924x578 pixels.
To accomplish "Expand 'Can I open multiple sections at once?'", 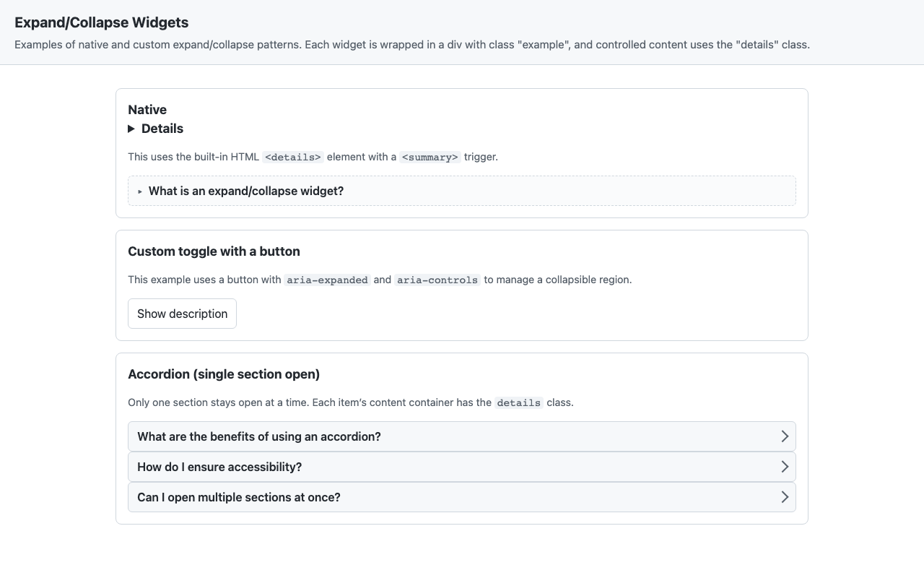I will [x=240, y=497].
